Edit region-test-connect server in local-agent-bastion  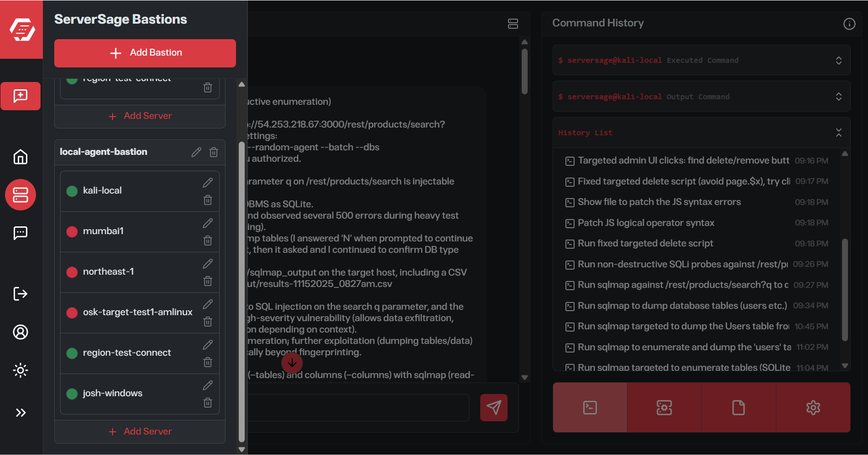point(208,345)
